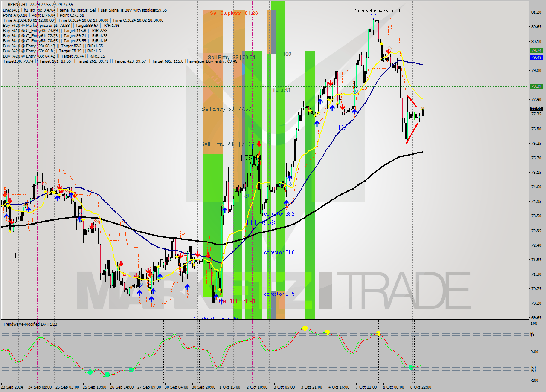
Task: Click the '8 Oct 22:00' time axis label
Action: pyautogui.click(x=421, y=387)
